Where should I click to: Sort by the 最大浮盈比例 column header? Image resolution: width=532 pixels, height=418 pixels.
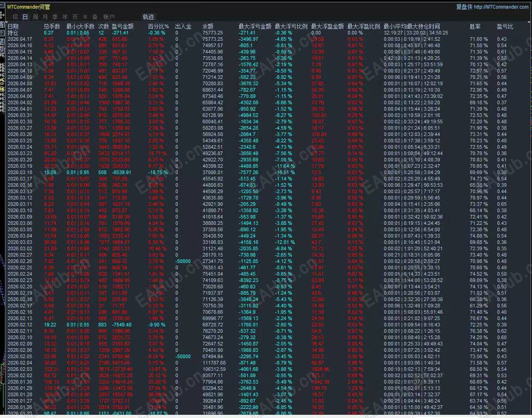pos(364,26)
